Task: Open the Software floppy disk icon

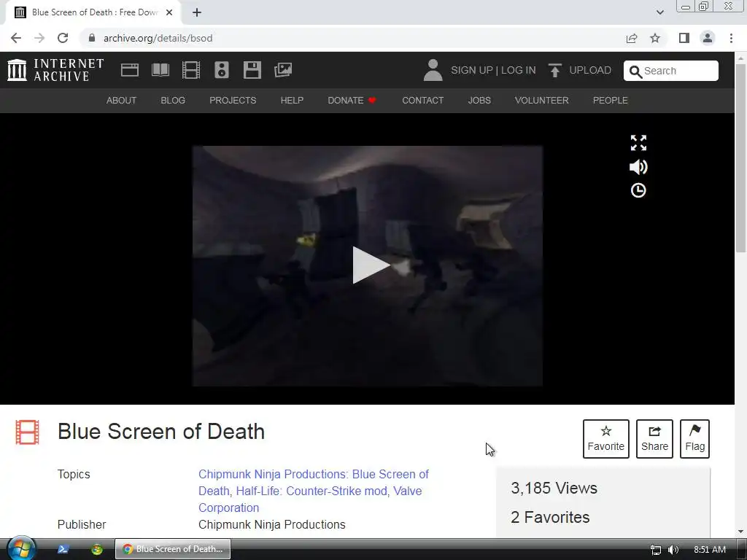Action: point(252,70)
